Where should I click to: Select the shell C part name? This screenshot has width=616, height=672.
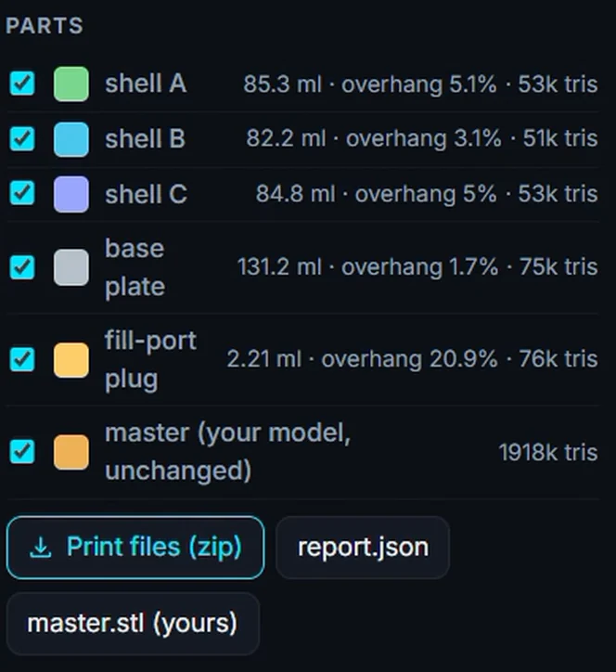tap(146, 194)
